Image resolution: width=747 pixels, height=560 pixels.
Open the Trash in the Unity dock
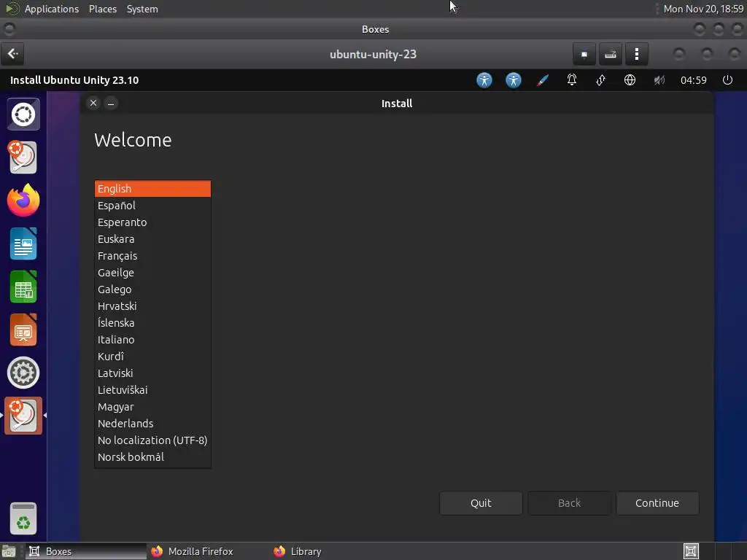tap(23, 518)
